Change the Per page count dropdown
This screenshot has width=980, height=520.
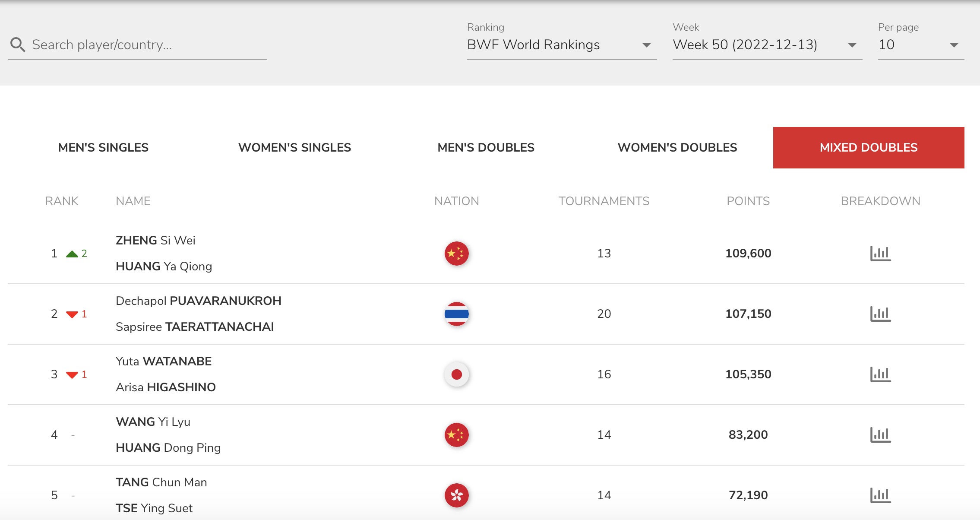(920, 45)
